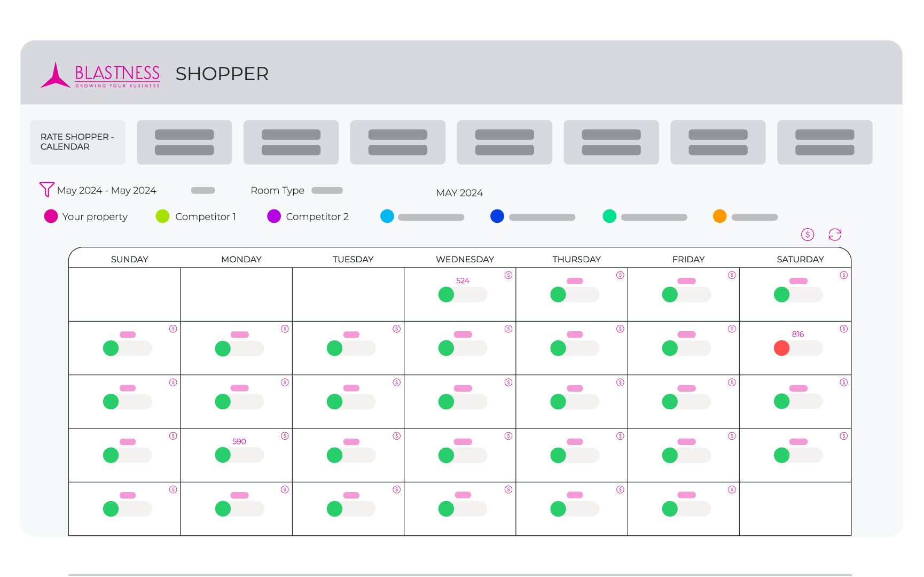The height and width of the screenshot is (577, 924).
Task: Click dollar icon in first row Thursday cell
Action: (620, 275)
